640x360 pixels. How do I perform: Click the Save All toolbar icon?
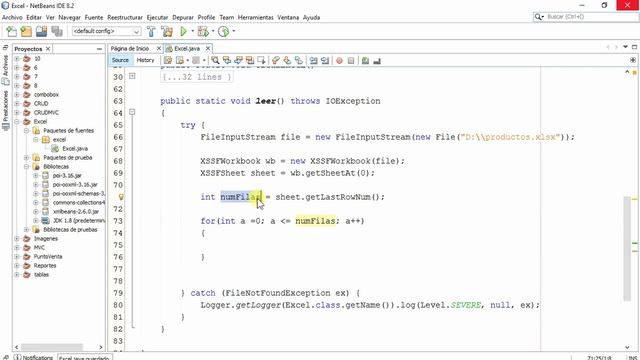pos(57,31)
